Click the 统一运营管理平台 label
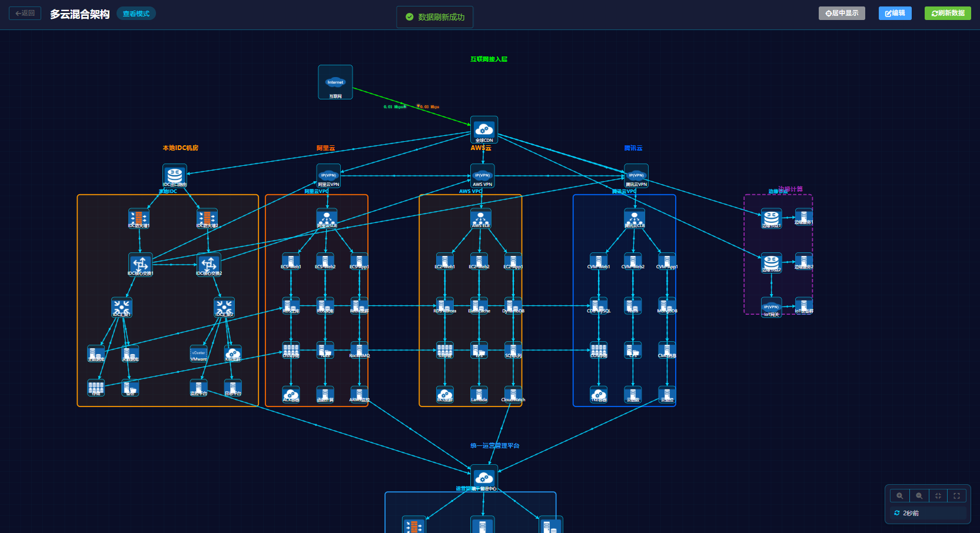Screen dimensions: 980x533 tap(495, 445)
